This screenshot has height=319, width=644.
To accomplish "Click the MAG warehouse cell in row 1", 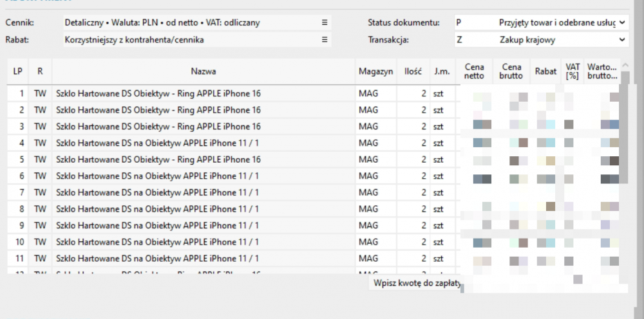I will 376,93.
